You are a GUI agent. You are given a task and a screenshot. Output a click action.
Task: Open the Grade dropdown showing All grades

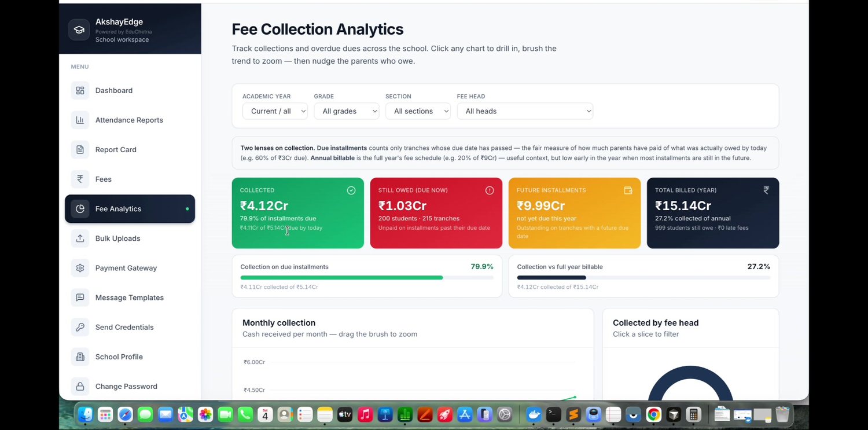pyautogui.click(x=347, y=111)
